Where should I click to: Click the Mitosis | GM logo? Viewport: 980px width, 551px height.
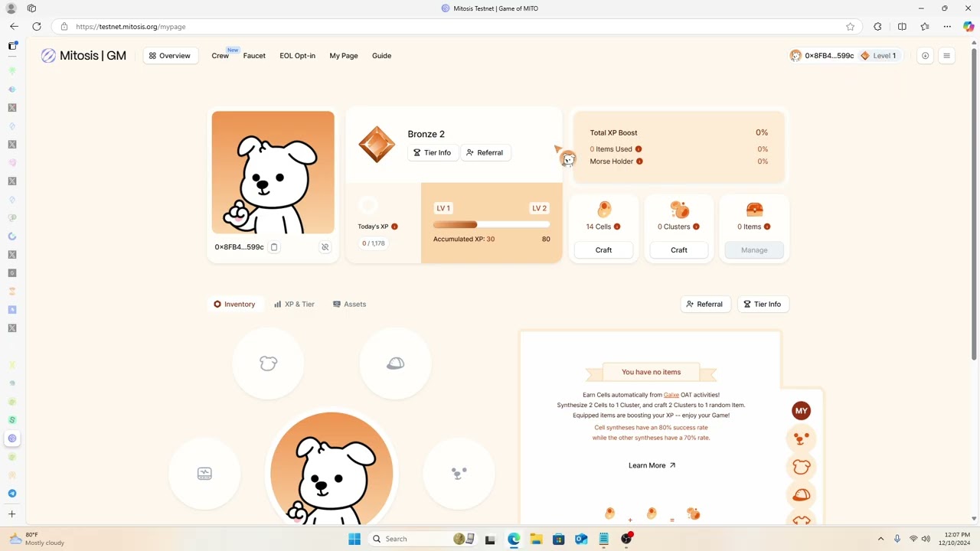pos(83,56)
